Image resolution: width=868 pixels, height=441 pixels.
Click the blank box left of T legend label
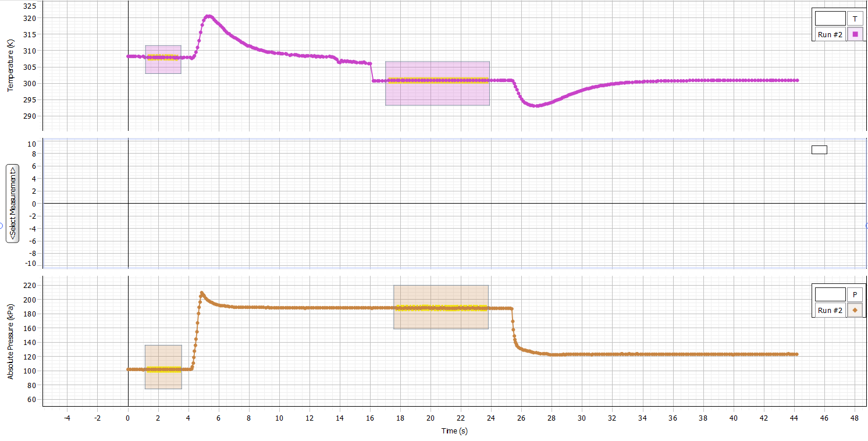coord(830,19)
